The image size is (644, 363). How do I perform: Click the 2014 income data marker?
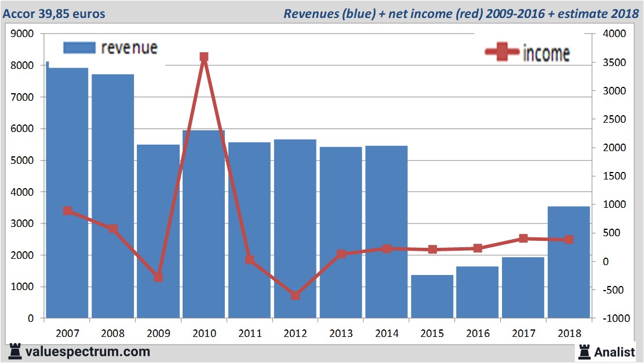point(387,248)
